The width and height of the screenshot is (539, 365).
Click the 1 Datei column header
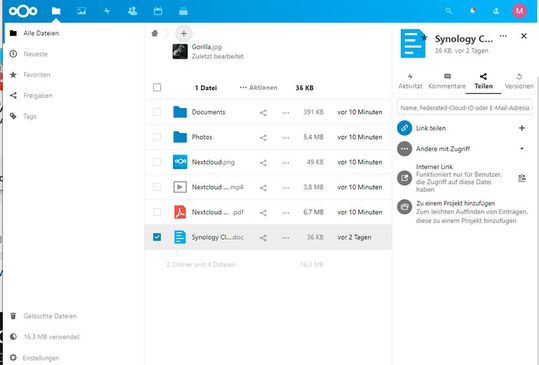(206, 88)
